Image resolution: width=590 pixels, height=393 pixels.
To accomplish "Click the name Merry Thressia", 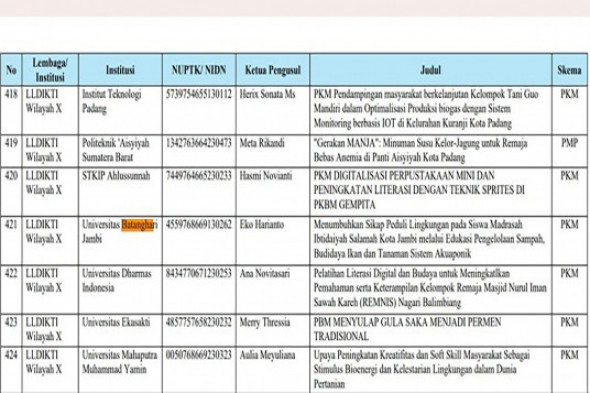I will click(x=265, y=323).
